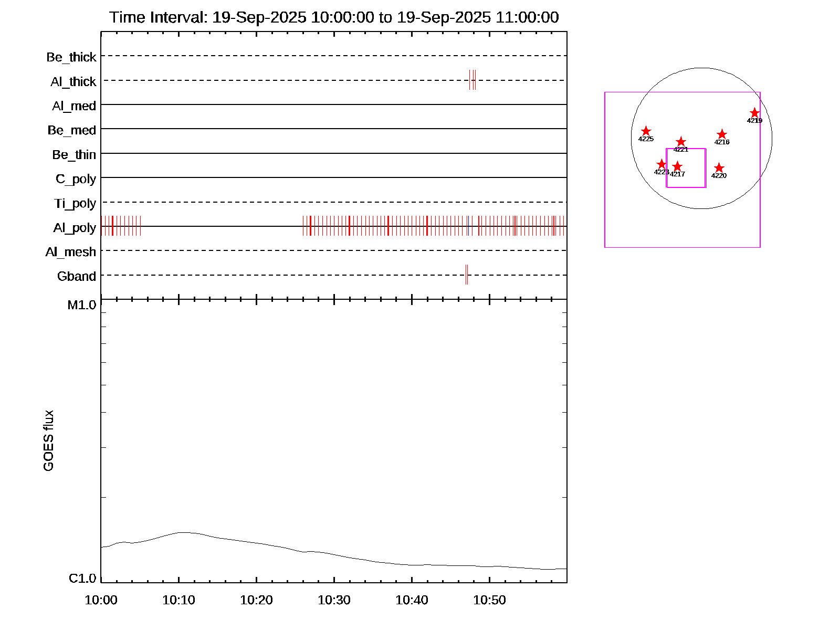
Task: Click the C1.0 flux axis label
Action: 82,578
